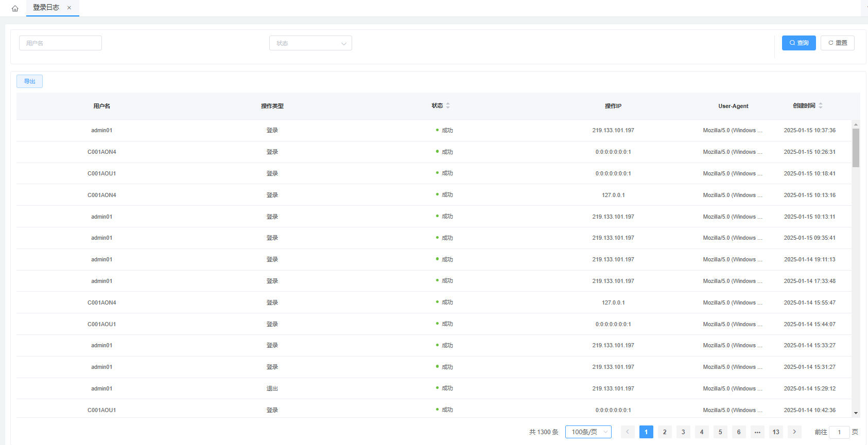Sort table by 状态 column arrows
Image resolution: width=868 pixels, height=445 pixels.
point(448,105)
